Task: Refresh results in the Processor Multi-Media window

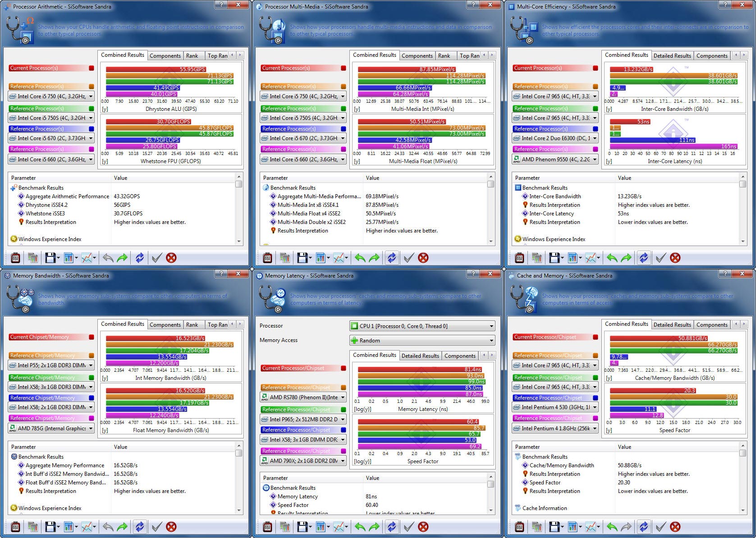Action: [392, 258]
